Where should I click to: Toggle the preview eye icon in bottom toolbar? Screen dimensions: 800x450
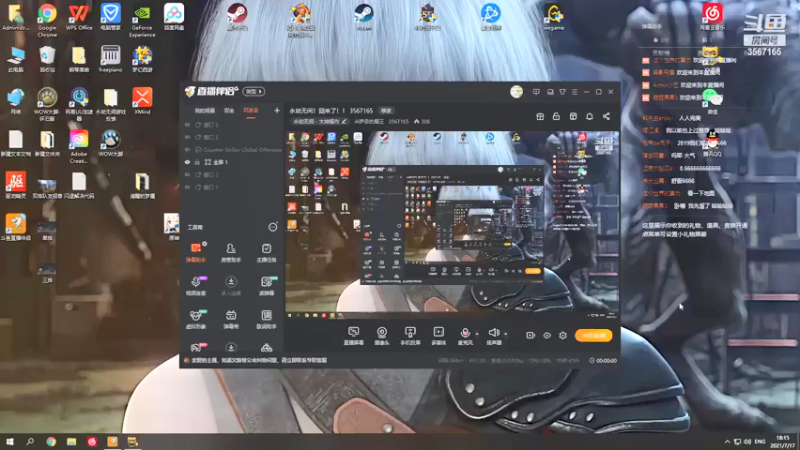[547, 335]
